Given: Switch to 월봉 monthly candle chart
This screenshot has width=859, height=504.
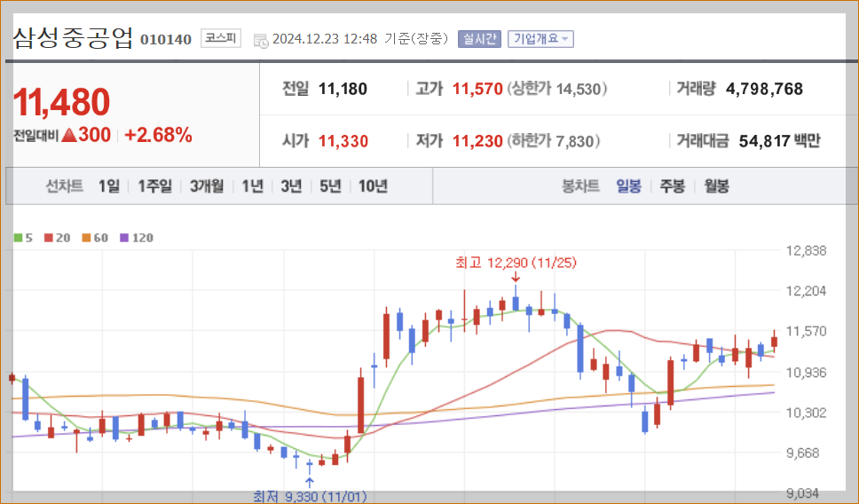Looking at the screenshot, I should pyautogui.click(x=716, y=186).
